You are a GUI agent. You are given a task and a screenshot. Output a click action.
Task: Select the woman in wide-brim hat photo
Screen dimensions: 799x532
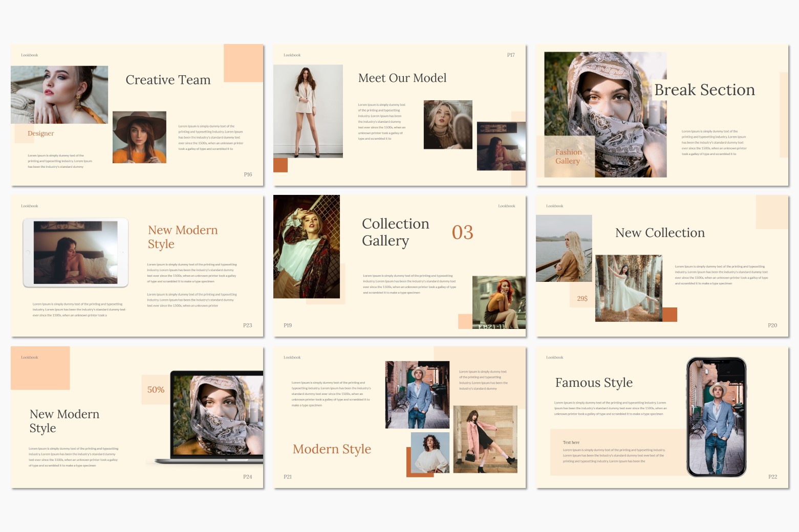click(x=139, y=137)
